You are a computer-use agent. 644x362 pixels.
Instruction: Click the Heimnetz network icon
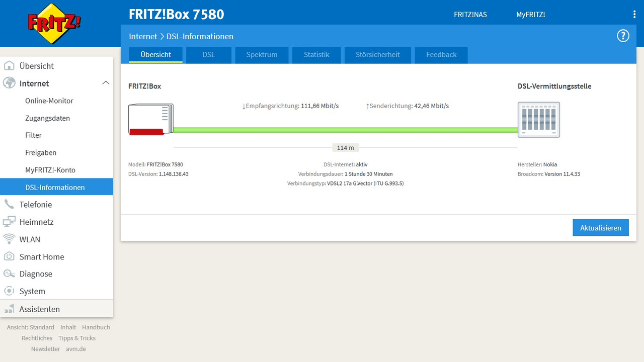[9, 222]
